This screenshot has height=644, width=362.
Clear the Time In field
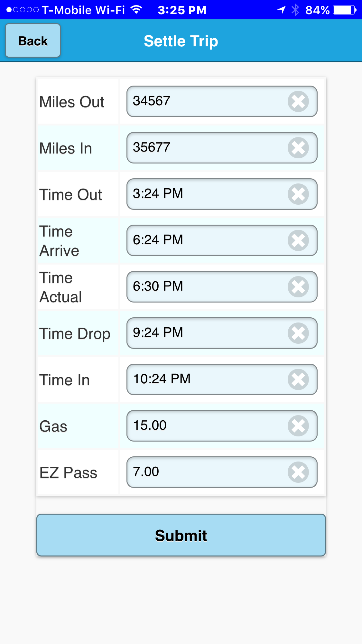coord(298,379)
